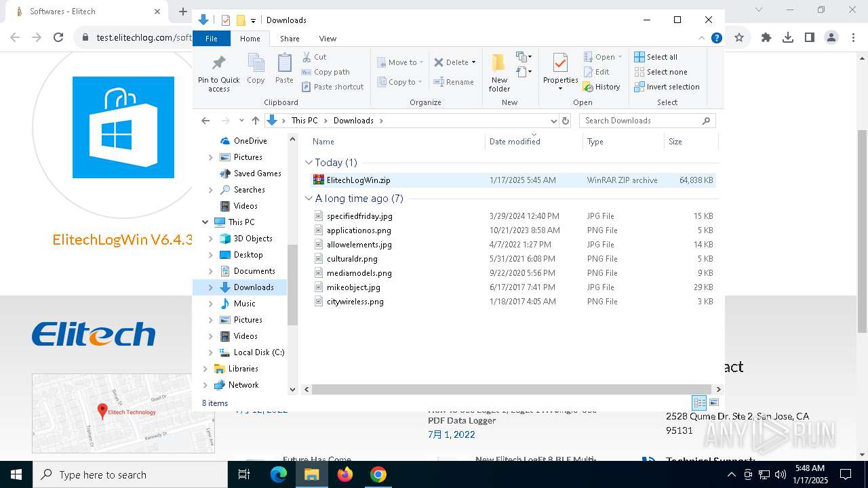This screenshot has height=488, width=868.
Task: Sort by Date modified column
Action: point(534,142)
